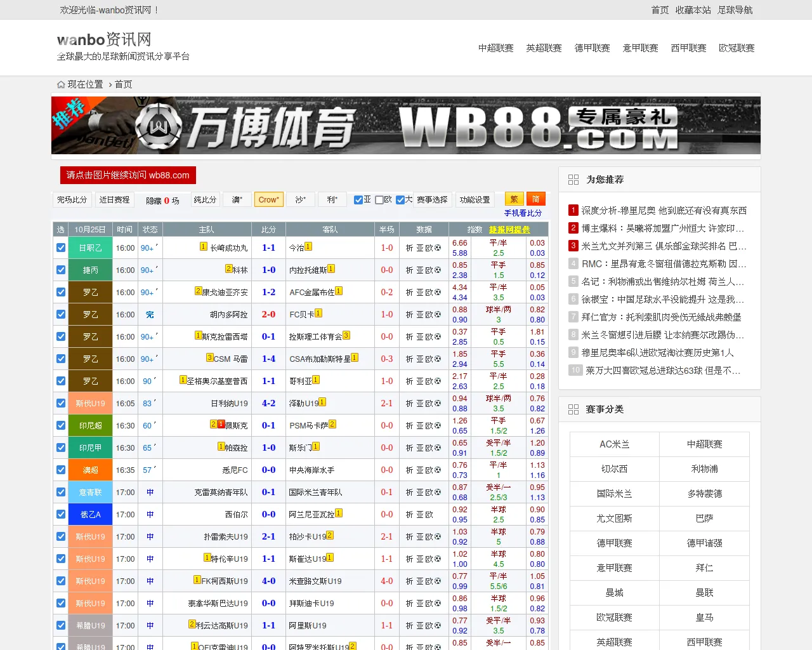Viewport: 812px width, 650px height.
Task: Click the yellow card badge beside 拉斯理工体育会
Action: click(x=346, y=335)
